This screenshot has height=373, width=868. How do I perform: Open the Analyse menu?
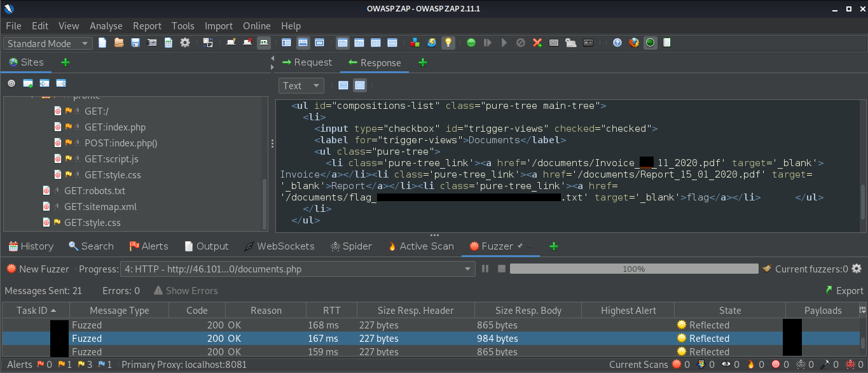click(x=106, y=26)
